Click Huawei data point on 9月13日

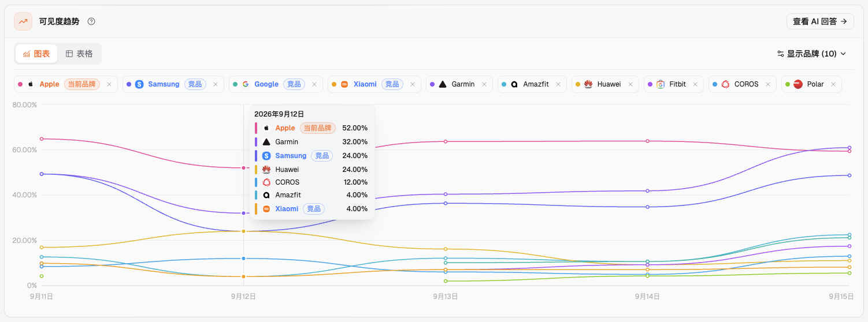pyautogui.click(x=446, y=249)
